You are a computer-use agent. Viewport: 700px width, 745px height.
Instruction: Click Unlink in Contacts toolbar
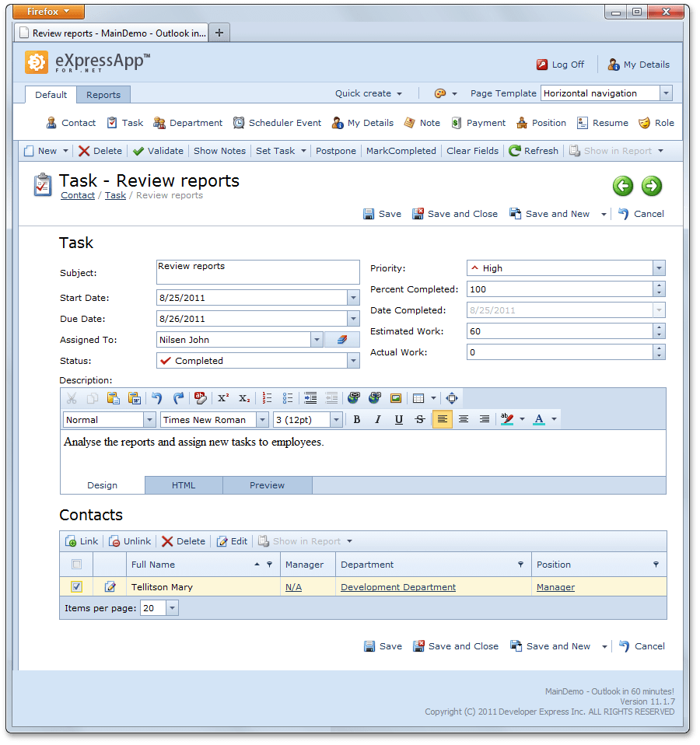tap(130, 541)
